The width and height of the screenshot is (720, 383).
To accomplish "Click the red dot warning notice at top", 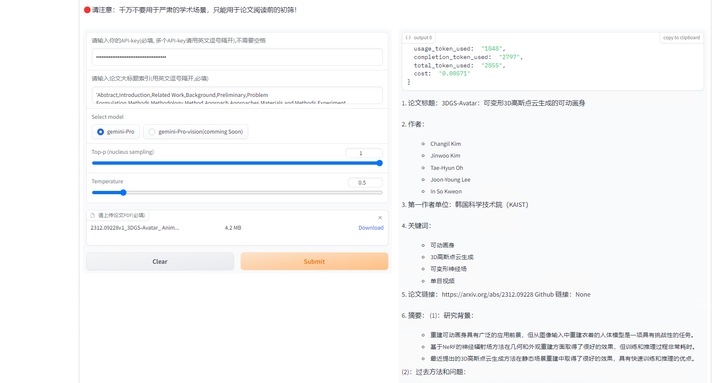I will [191, 10].
